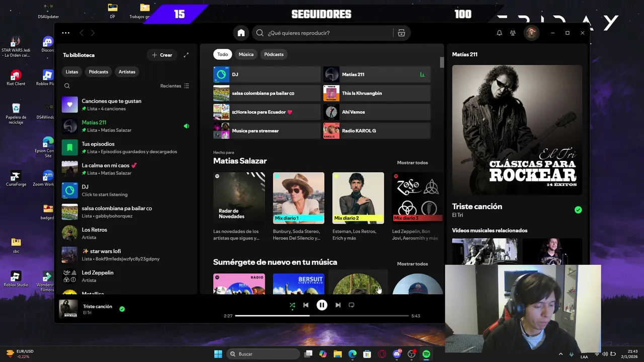Open the Roblox Studio desktop shortcut
The height and width of the screenshot is (362, 644).
click(16, 279)
